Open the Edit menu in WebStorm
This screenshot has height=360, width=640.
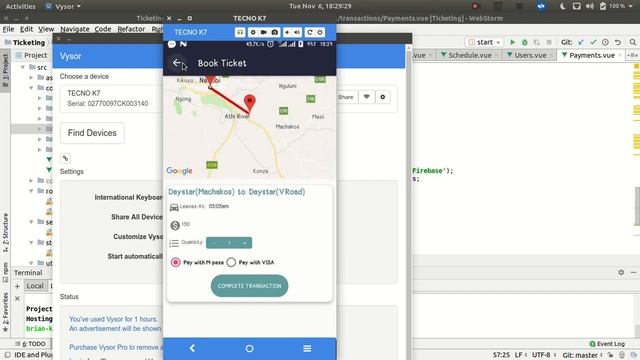tap(27, 29)
